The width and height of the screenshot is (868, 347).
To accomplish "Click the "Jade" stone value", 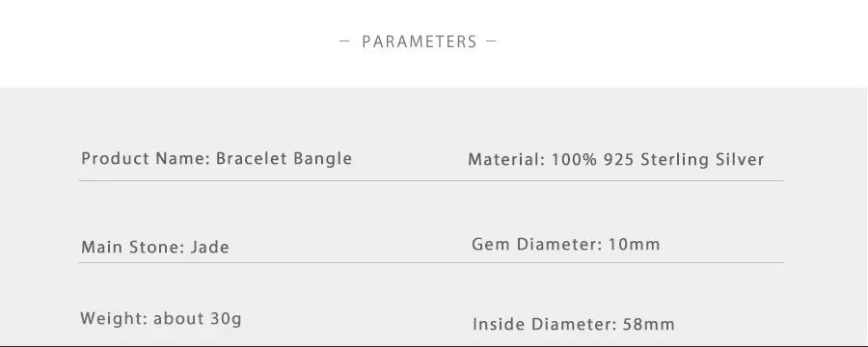I will [x=210, y=247].
